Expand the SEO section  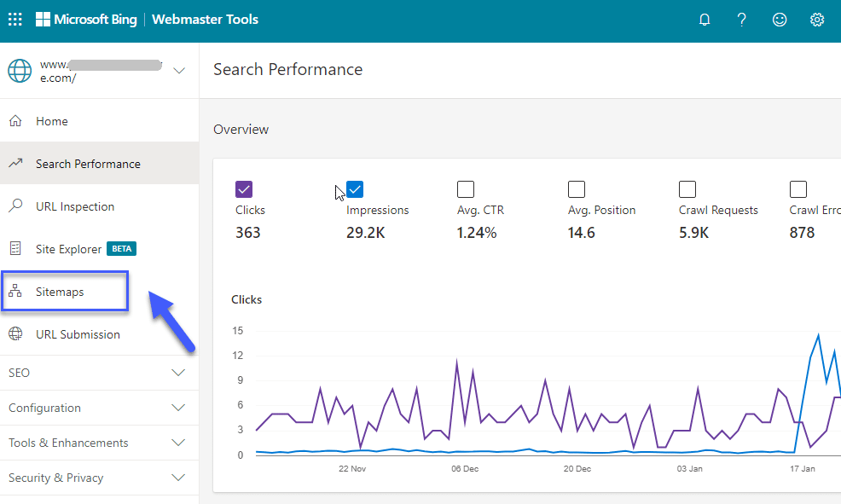[178, 373]
